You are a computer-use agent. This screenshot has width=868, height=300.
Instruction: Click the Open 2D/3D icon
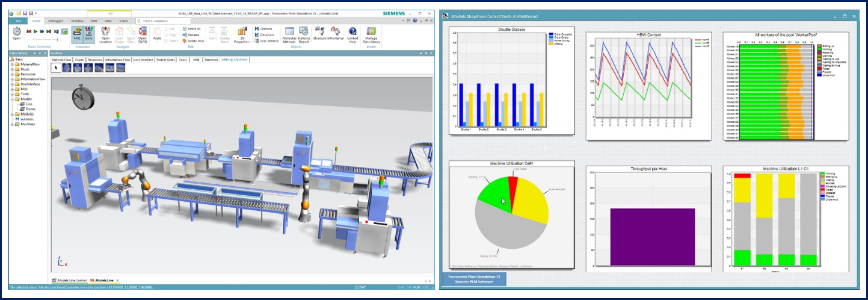coord(143,33)
